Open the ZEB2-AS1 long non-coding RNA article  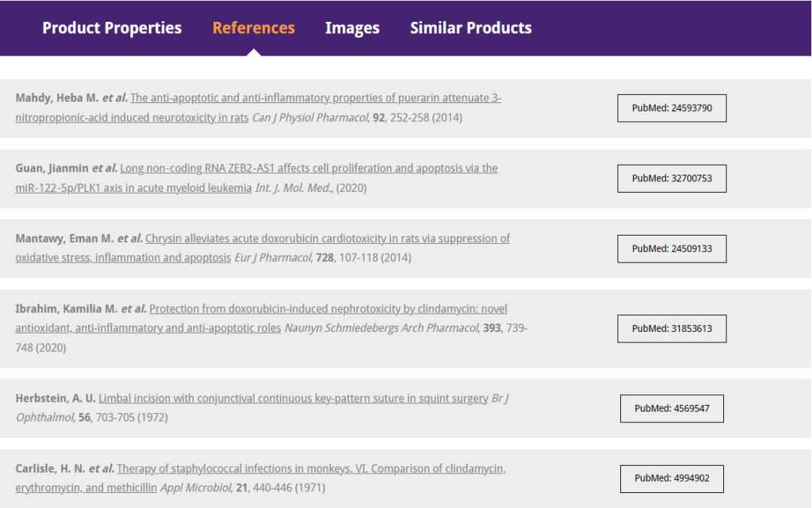(x=308, y=169)
